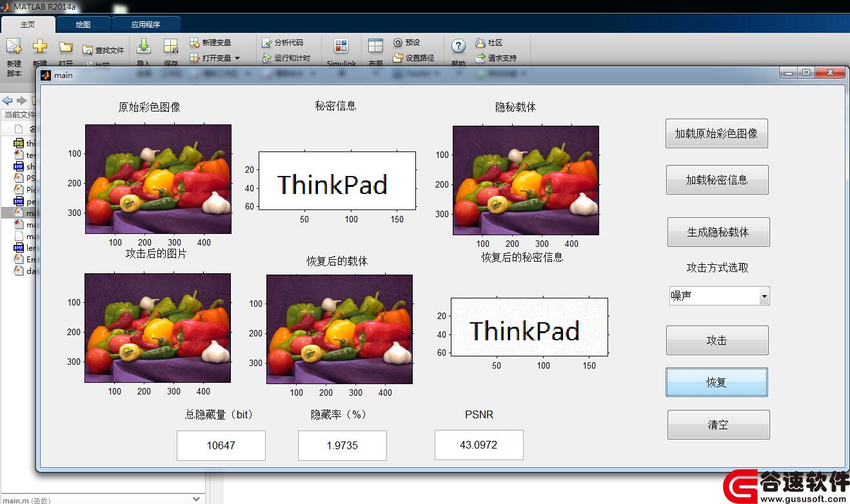Click the secret info ThinkPad plot (秘密信息)
The width and height of the screenshot is (850, 504).
click(x=337, y=180)
